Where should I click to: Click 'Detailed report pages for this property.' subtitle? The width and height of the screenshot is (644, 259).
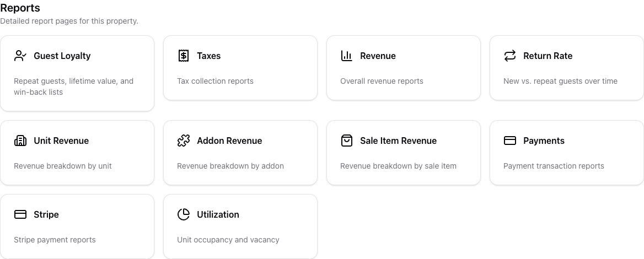pyautogui.click(x=69, y=21)
